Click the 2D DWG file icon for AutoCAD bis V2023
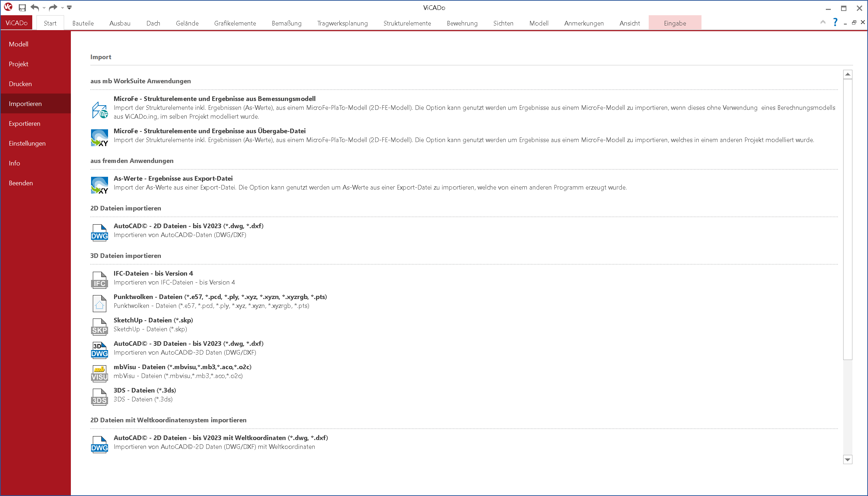This screenshot has width=868, height=496. point(100,233)
